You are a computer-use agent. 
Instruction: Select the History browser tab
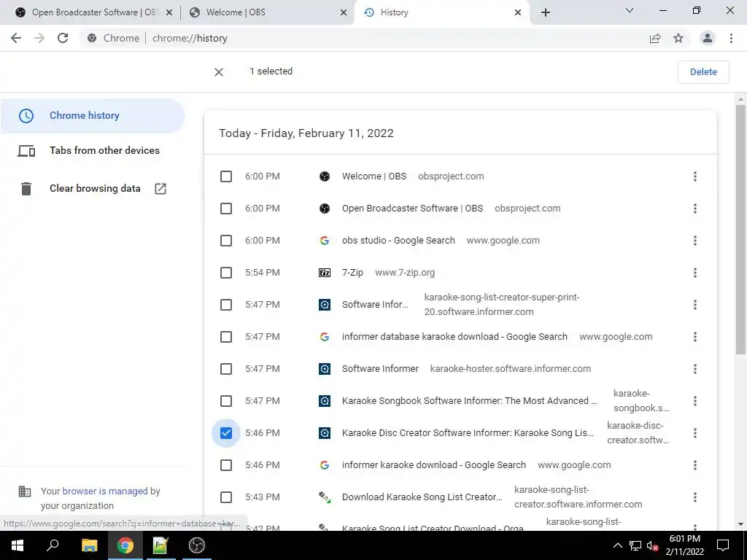[441, 12]
